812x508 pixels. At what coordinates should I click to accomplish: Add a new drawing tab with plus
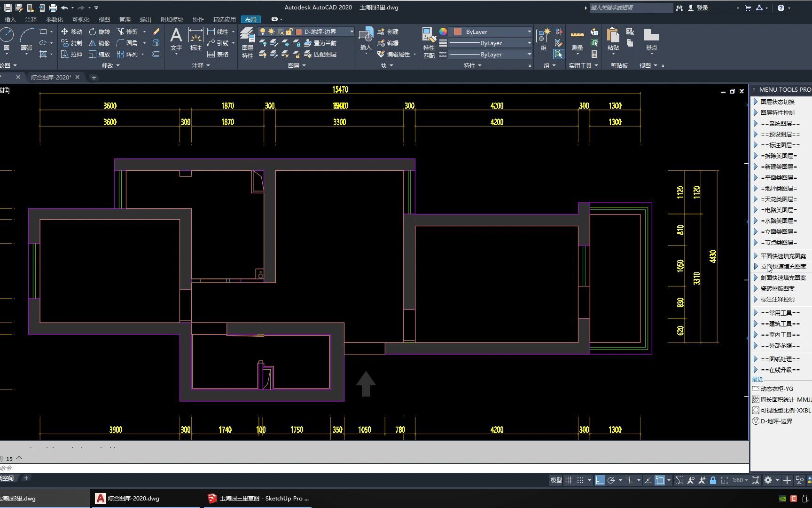coord(94,77)
